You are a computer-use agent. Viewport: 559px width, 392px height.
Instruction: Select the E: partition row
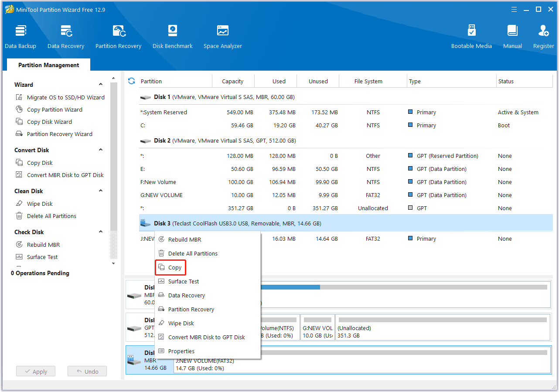(346, 169)
